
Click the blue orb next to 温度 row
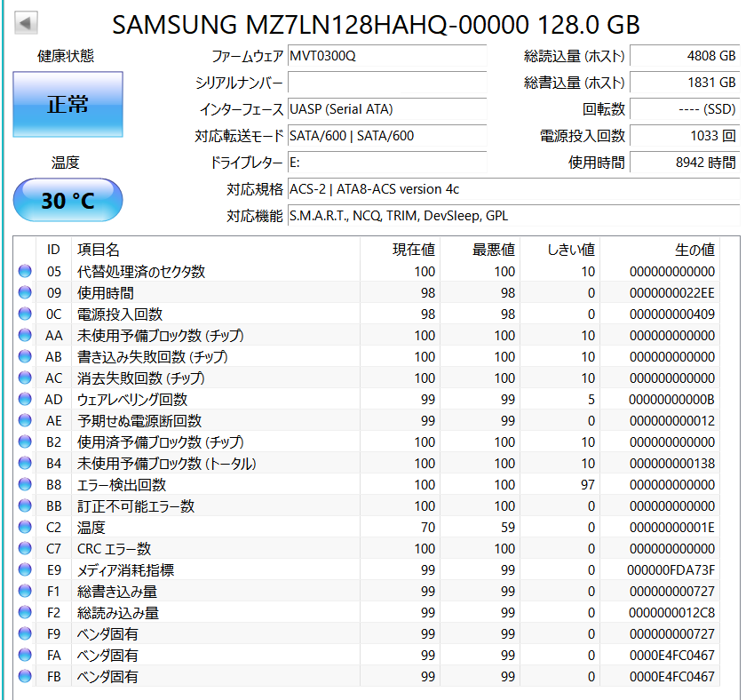25,528
